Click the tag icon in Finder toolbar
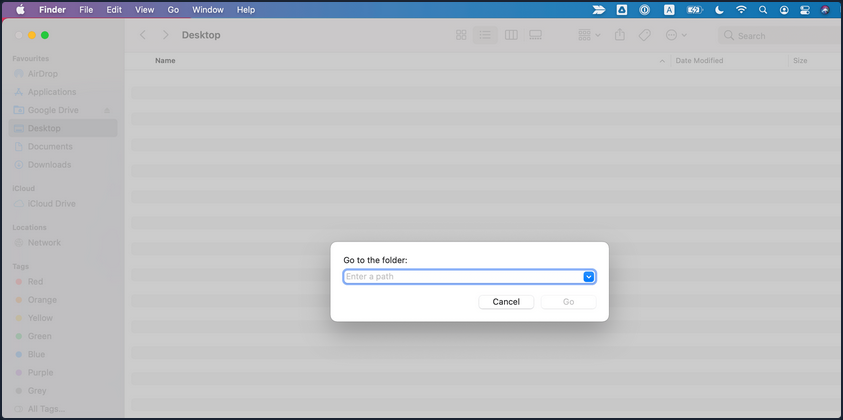 (645, 35)
